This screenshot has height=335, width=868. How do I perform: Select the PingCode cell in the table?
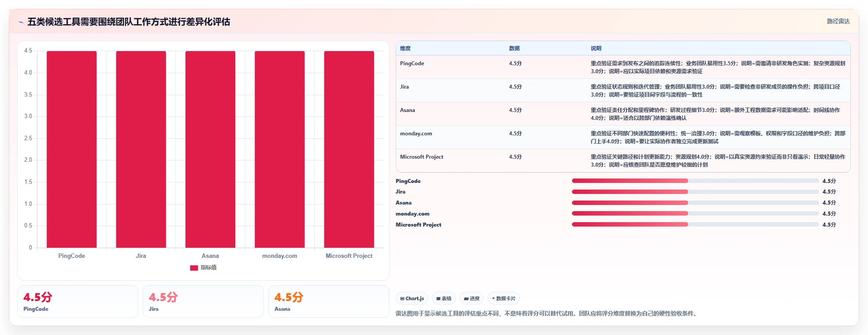click(x=412, y=63)
